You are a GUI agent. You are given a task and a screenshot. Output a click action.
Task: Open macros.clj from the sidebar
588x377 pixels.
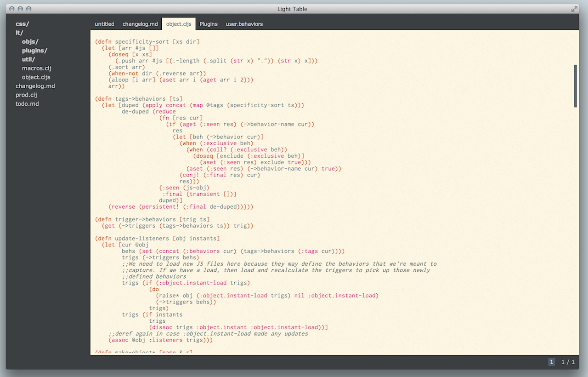click(x=36, y=68)
